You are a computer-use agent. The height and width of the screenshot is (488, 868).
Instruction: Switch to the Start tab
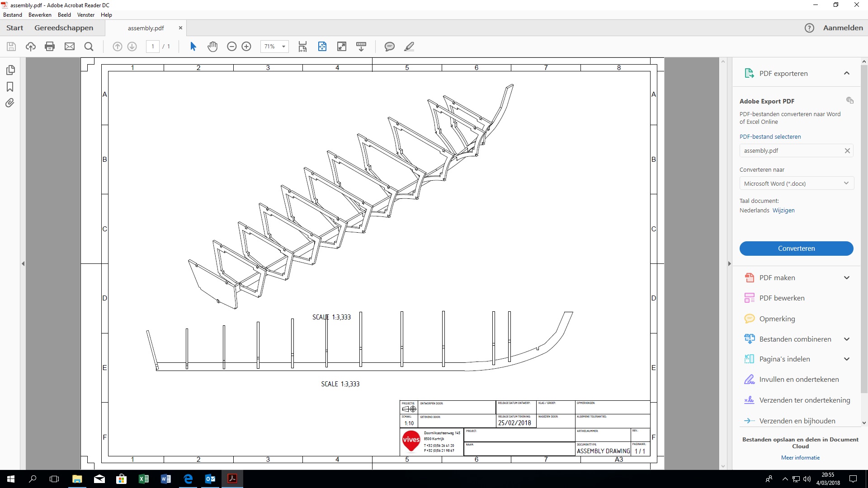point(15,28)
